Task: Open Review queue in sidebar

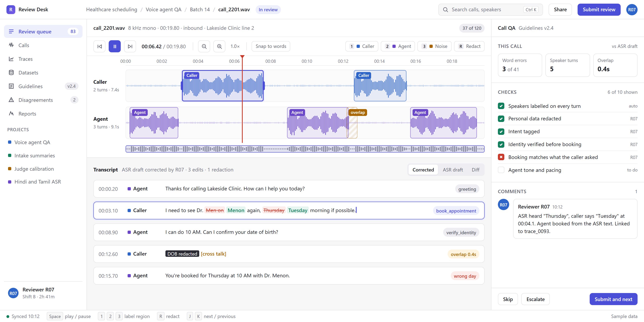Action: pos(43,32)
